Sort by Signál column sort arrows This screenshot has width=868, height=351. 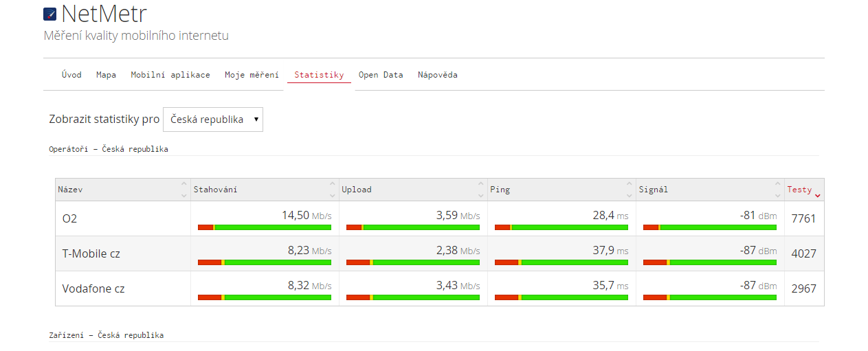(x=777, y=190)
